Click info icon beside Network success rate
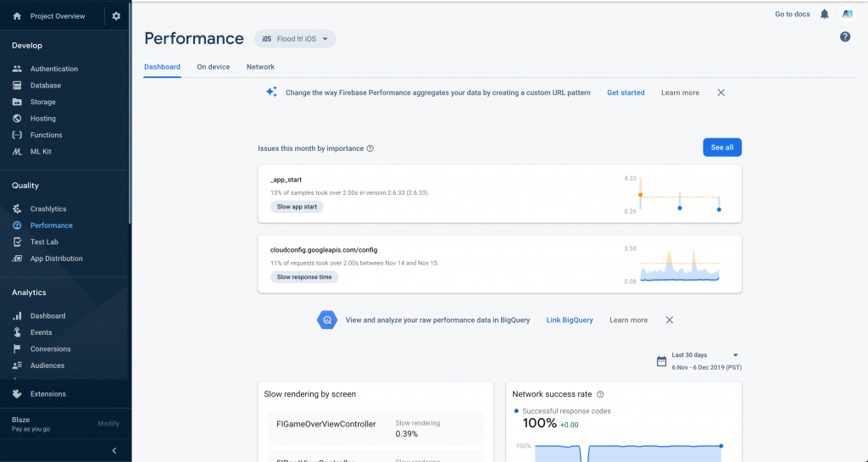This screenshot has width=868, height=462. (x=600, y=394)
